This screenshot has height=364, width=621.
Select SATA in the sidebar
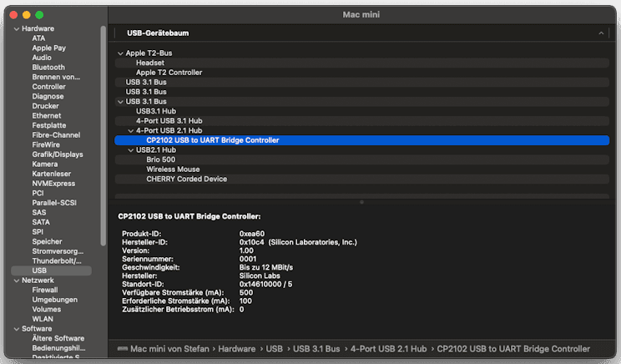[x=41, y=222]
